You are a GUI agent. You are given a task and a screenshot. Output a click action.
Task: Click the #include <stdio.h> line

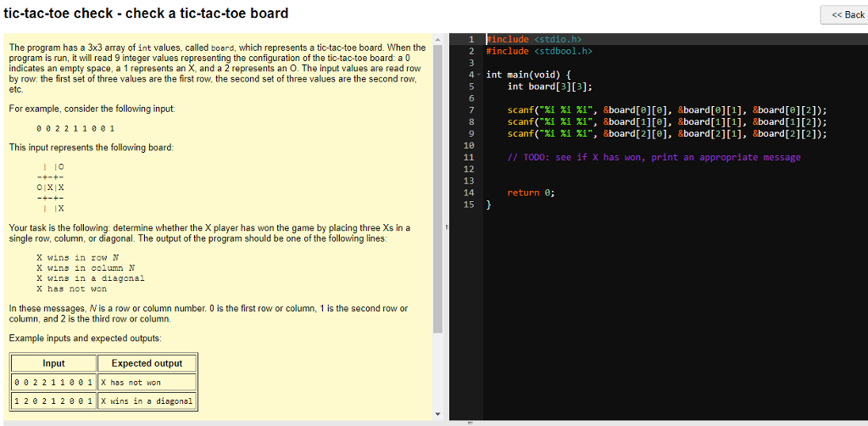(x=534, y=39)
